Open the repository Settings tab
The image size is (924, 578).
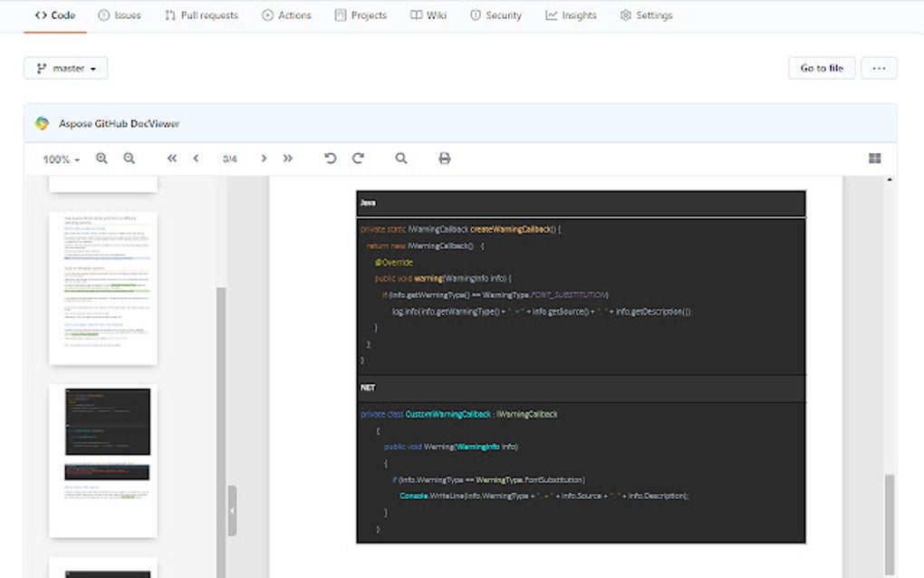[x=646, y=14]
